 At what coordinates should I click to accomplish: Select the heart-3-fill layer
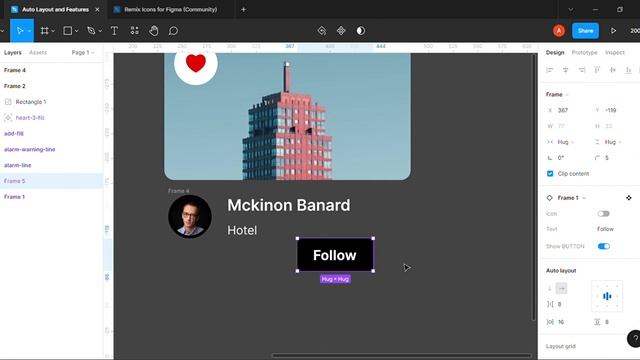pyautogui.click(x=51, y=118)
